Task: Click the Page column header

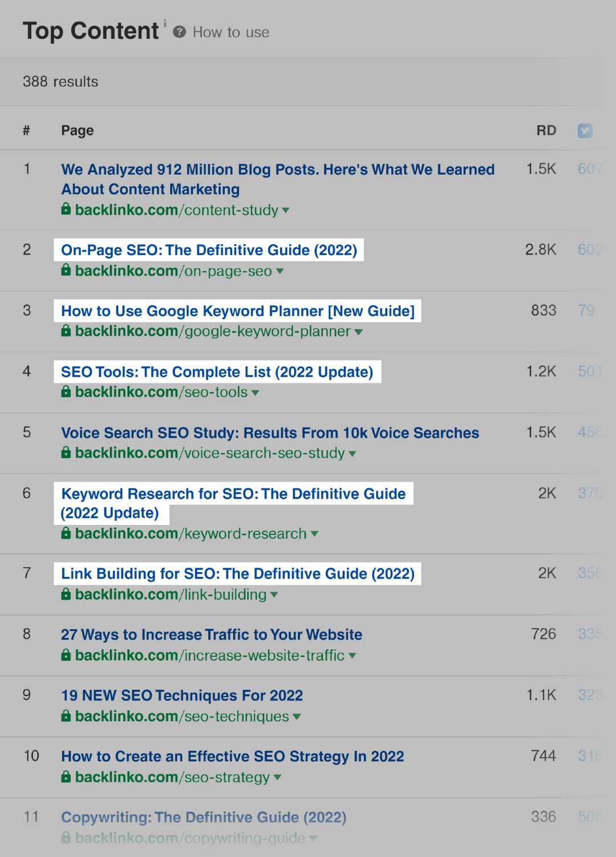Action: coord(78,131)
